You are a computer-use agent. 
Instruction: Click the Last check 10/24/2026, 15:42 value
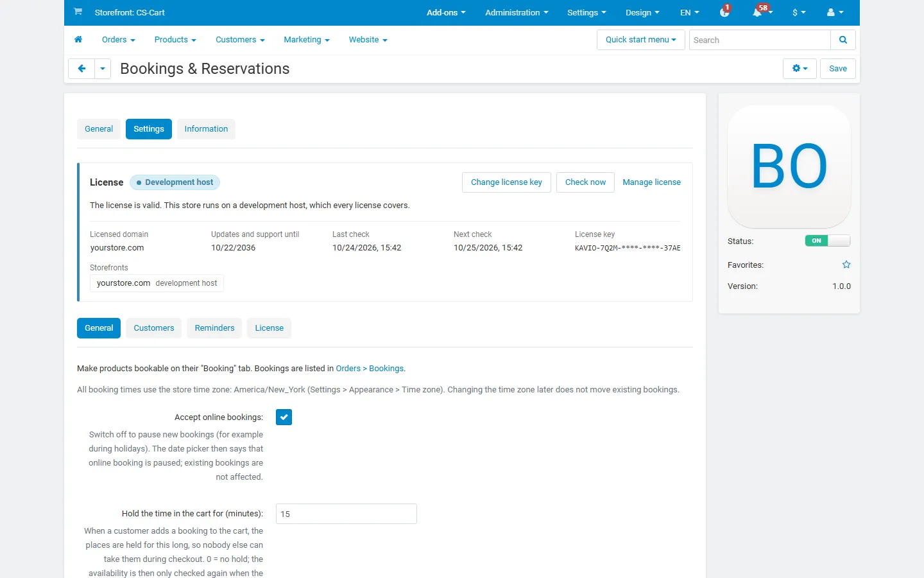[x=366, y=248]
